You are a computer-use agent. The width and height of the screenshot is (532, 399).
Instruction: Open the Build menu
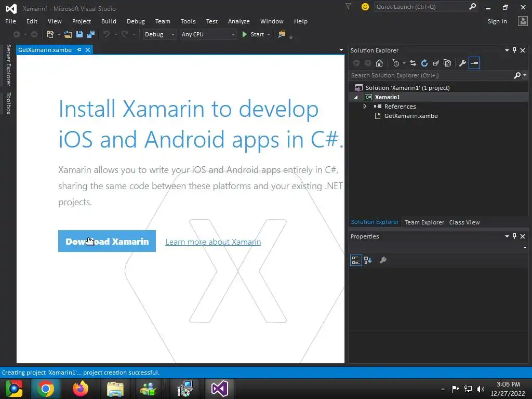point(109,21)
